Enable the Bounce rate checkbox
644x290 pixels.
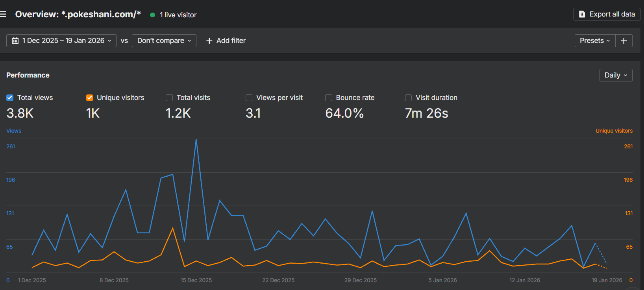pyautogui.click(x=329, y=98)
